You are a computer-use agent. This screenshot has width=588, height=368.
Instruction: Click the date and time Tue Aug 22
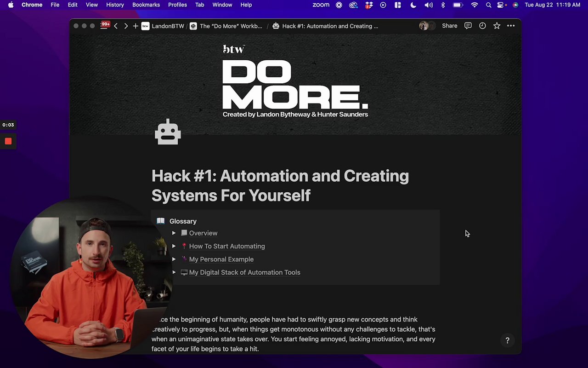click(552, 5)
